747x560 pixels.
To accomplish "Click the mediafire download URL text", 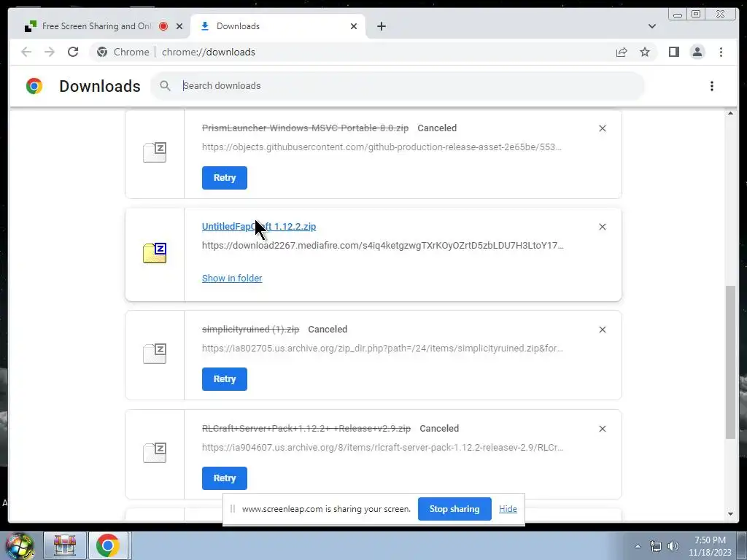I will pyautogui.click(x=382, y=246).
